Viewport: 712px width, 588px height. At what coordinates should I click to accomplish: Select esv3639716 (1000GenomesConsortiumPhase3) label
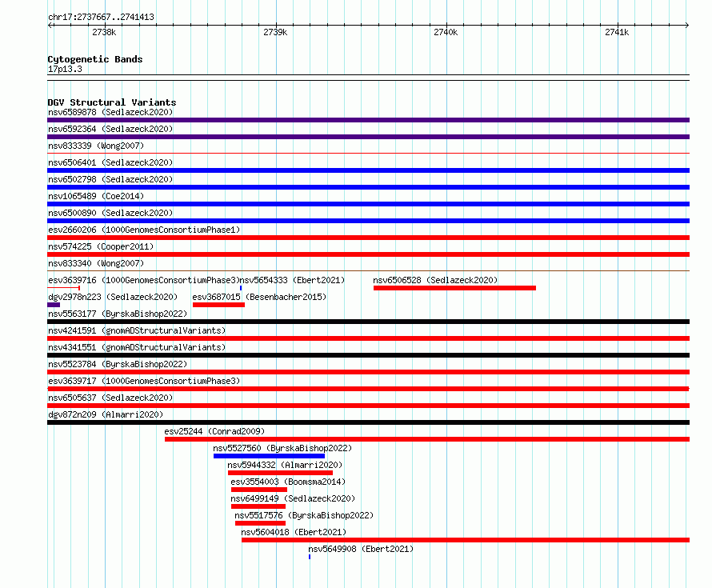[x=143, y=280]
